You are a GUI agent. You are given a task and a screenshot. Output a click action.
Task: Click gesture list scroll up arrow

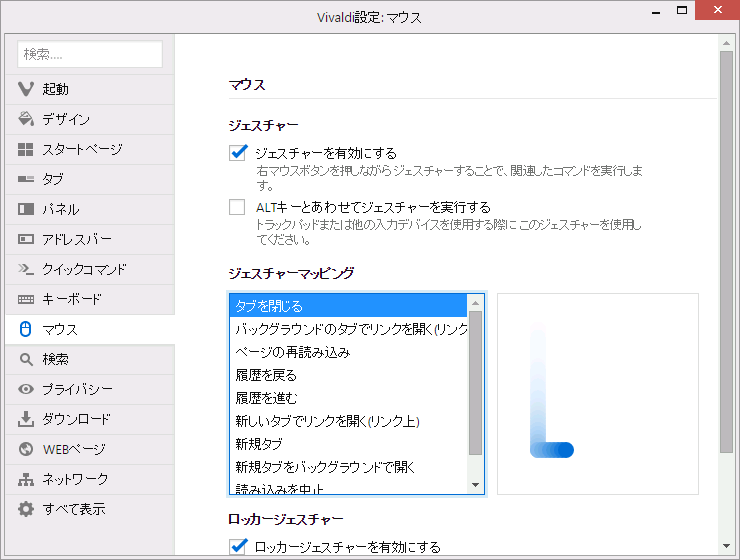coord(475,302)
